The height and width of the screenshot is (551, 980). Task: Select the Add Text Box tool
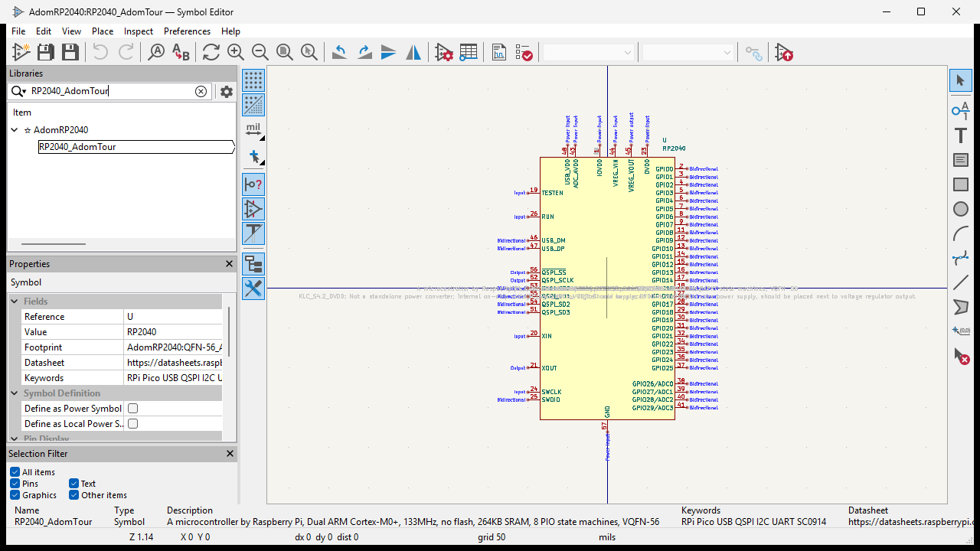(961, 161)
